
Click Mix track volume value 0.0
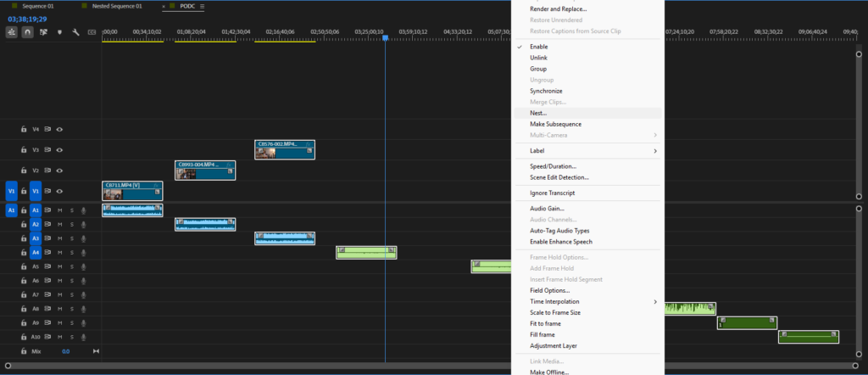(x=66, y=351)
